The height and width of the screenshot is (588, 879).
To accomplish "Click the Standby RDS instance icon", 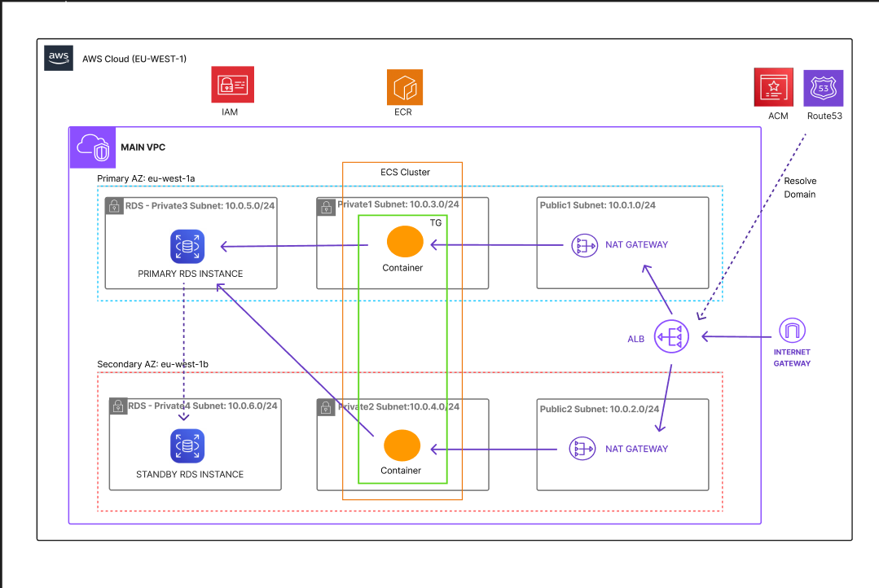I will [x=187, y=445].
